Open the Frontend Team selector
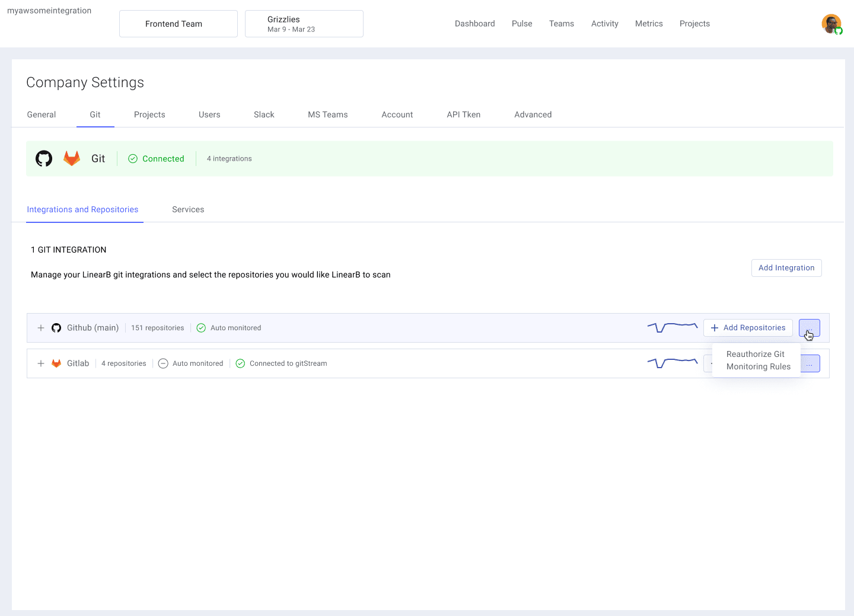Screen dimensions: 854x616 point(179,24)
